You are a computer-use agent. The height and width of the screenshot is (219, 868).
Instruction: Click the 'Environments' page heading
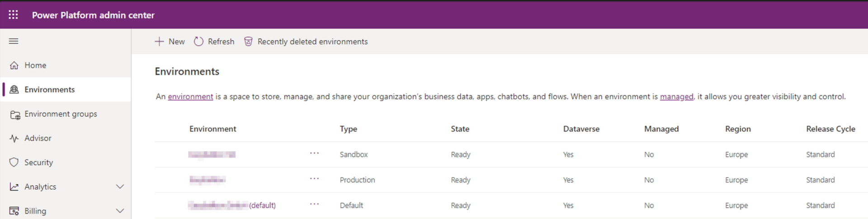tap(187, 71)
